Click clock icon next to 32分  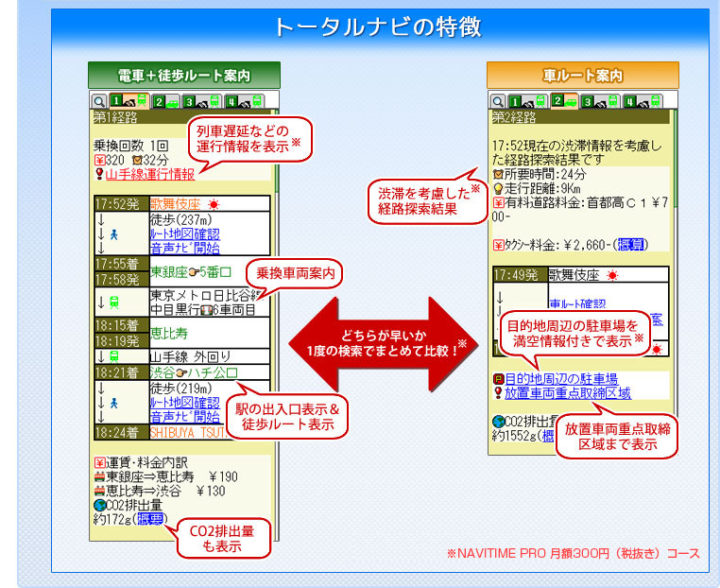click(x=137, y=160)
